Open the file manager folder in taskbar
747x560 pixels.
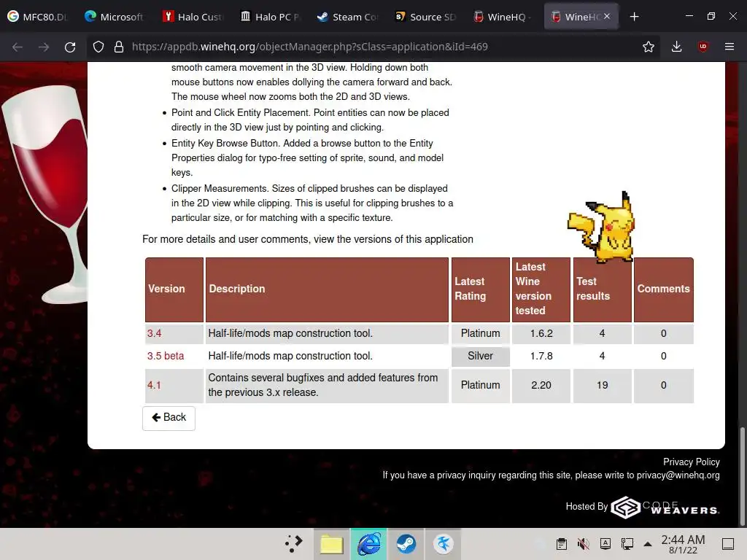pos(332,544)
